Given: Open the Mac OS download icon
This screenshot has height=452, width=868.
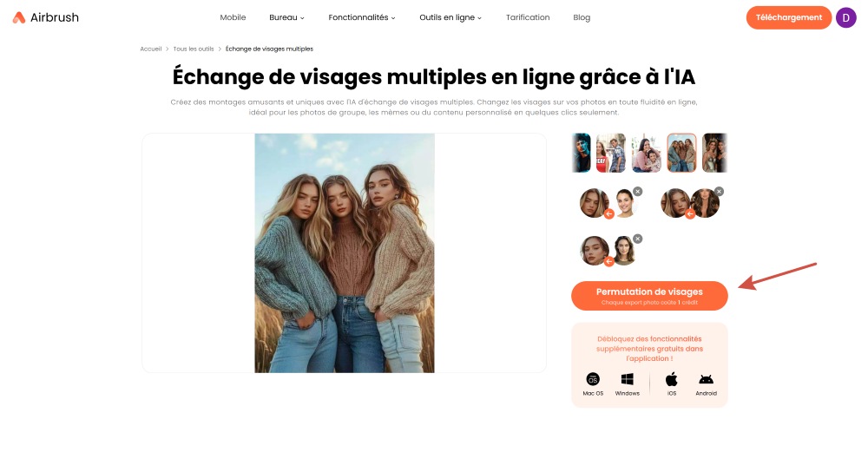Looking at the screenshot, I should (593, 379).
